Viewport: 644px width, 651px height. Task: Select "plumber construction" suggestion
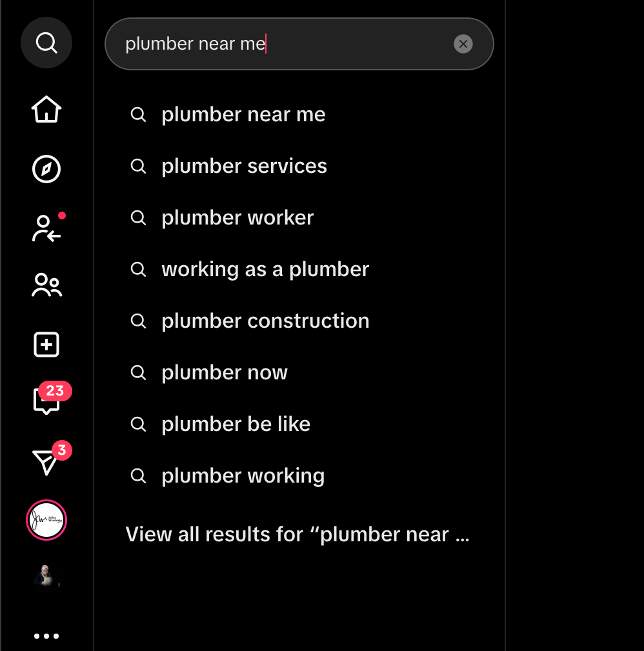265,321
